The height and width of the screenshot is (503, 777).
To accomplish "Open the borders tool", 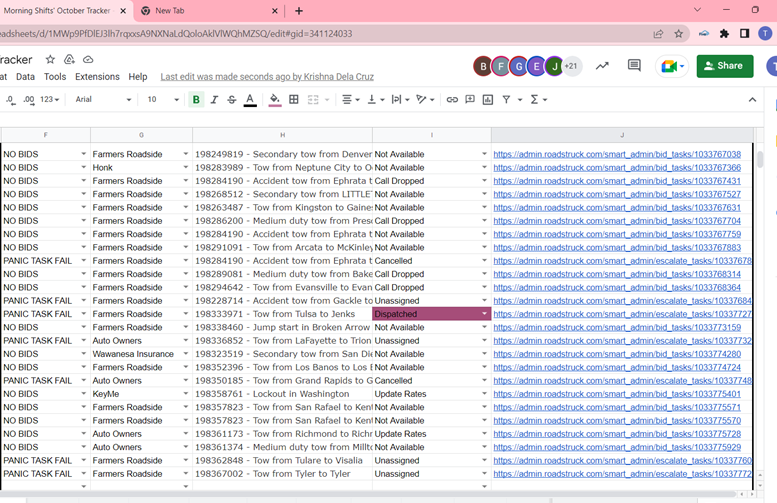I will [294, 100].
